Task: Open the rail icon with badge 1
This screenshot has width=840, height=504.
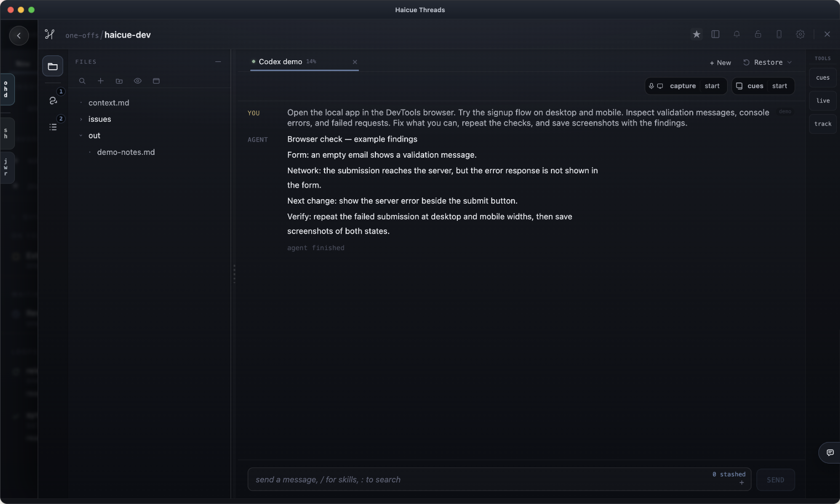Action: 53,100
